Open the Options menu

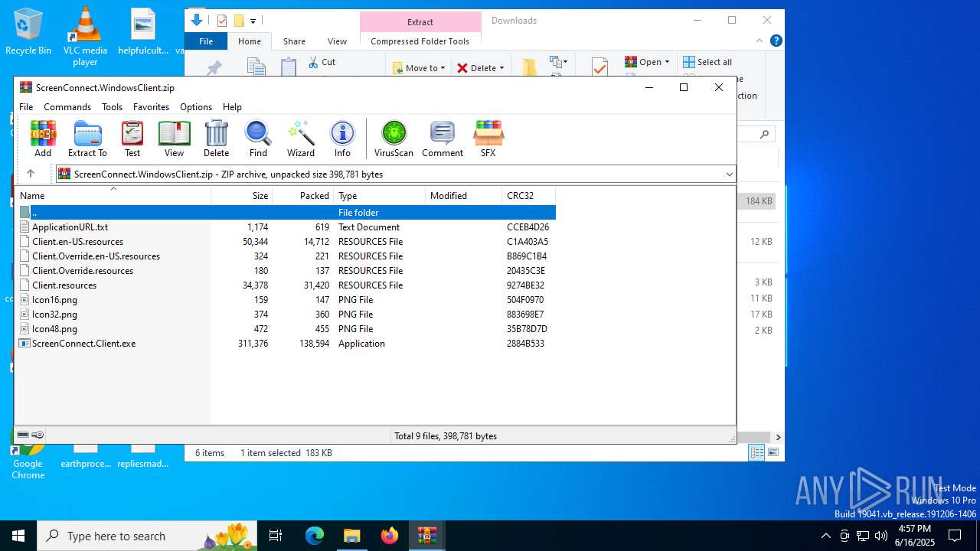coord(196,107)
